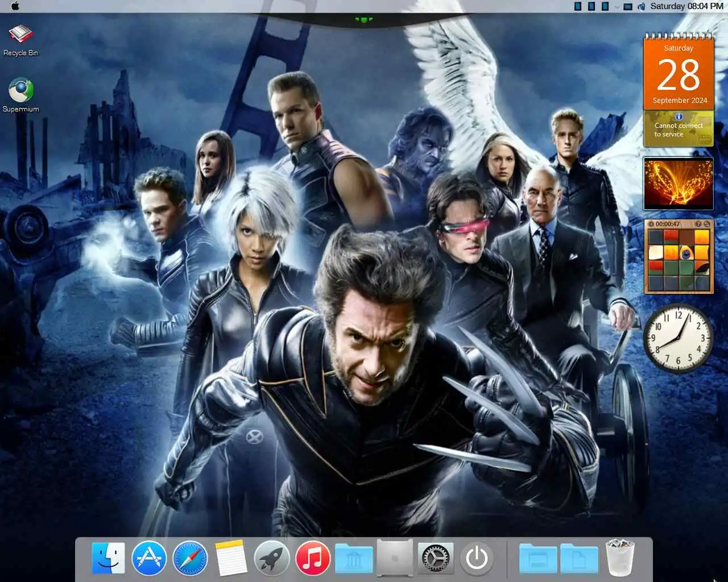Move the toucan eye puzzle tile

tap(686, 252)
